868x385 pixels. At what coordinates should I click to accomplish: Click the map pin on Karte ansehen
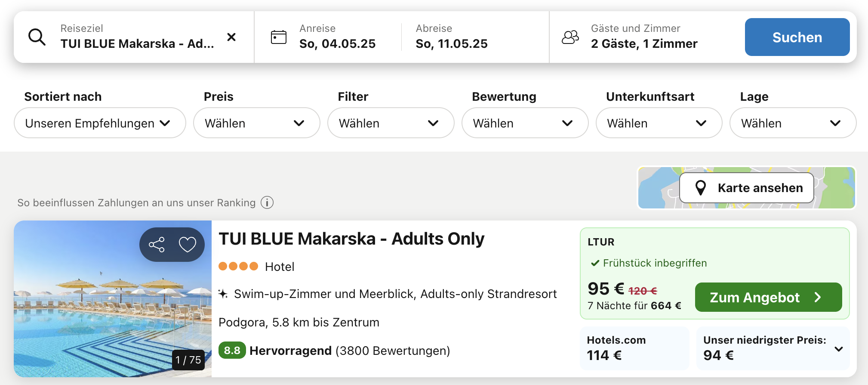701,188
